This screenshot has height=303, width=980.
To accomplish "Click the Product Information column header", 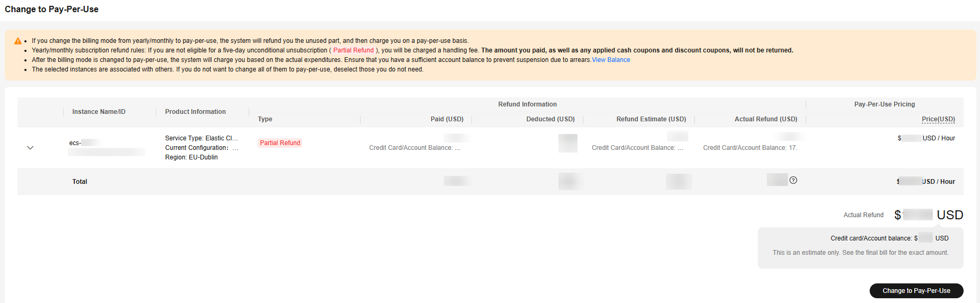I will (x=195, y=112).
